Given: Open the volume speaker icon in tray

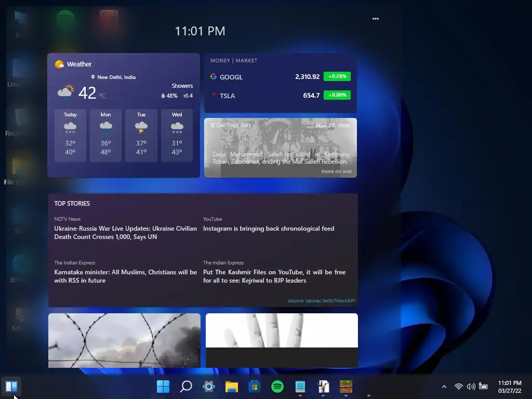Looking at the screenshot, I should tap(471, 387).
